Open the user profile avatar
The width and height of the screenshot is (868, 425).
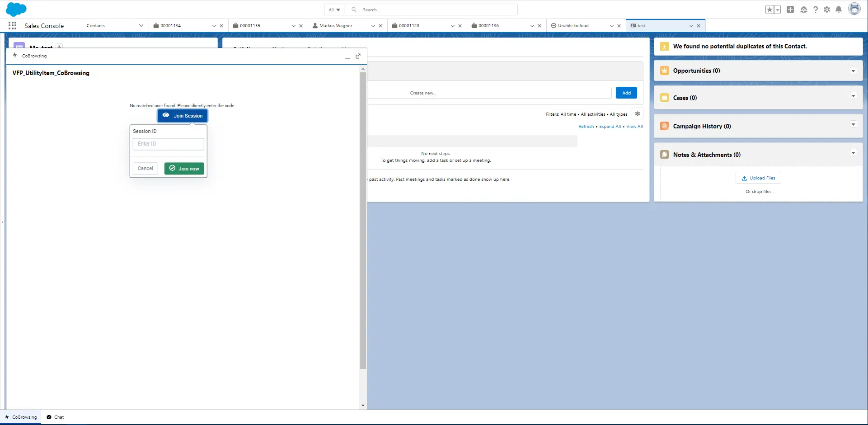pyautogui.click(x=854, y=9)
